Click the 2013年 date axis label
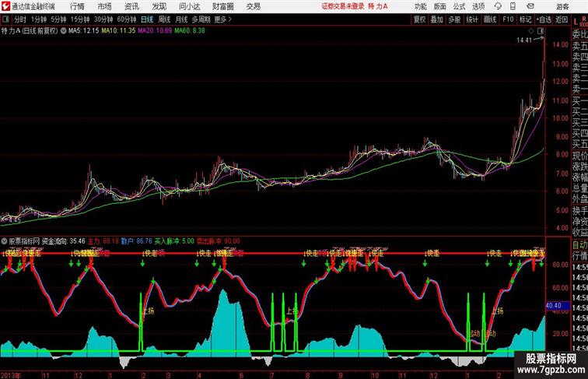The height and width of the screenshot is (379, 588). click(x=11, y=375)
